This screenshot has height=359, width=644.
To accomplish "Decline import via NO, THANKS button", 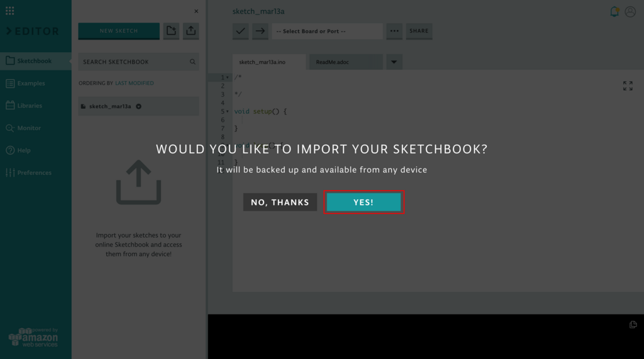I will 280,202.
